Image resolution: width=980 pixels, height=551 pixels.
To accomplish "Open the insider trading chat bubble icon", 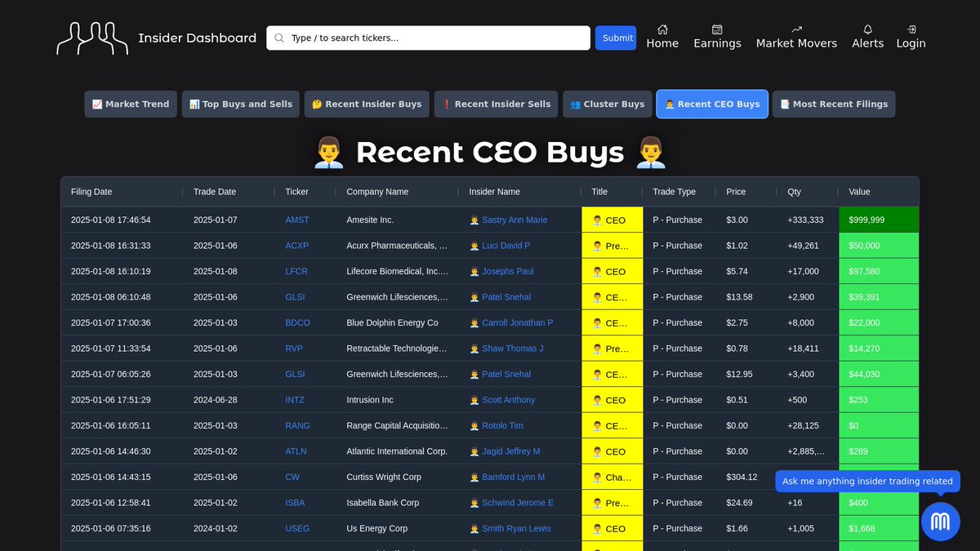I will [940, 521].
